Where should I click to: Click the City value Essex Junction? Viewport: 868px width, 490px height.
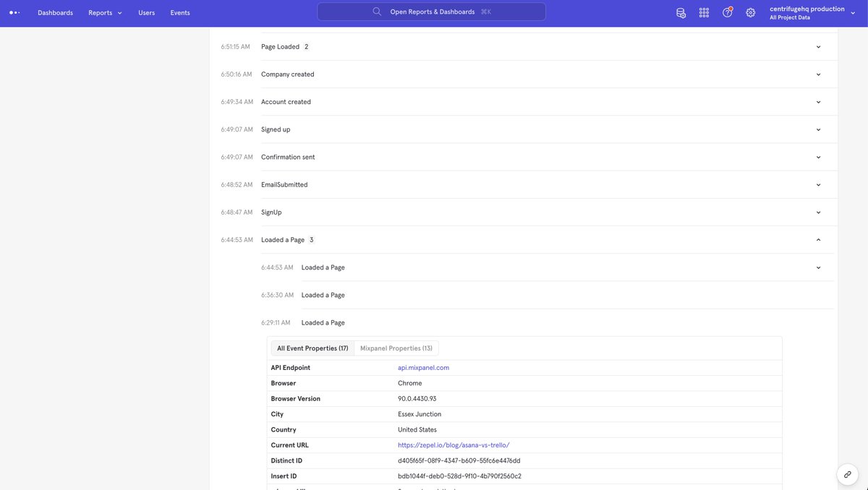tap(420, 414)
